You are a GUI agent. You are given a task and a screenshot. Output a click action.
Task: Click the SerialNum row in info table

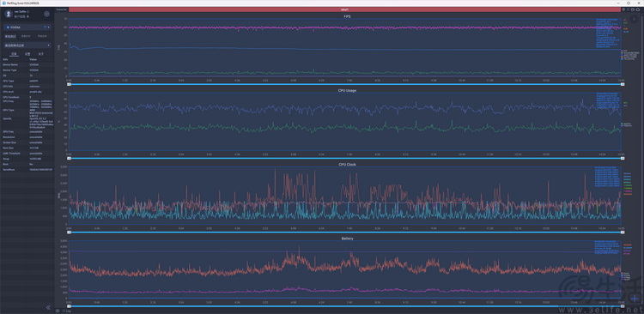(27, 169)
